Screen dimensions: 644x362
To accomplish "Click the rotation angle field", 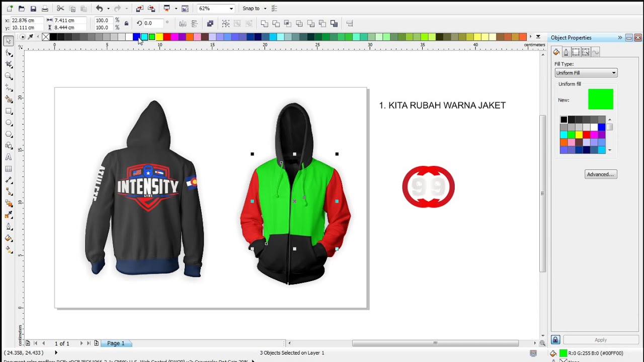I will (152, 23).
